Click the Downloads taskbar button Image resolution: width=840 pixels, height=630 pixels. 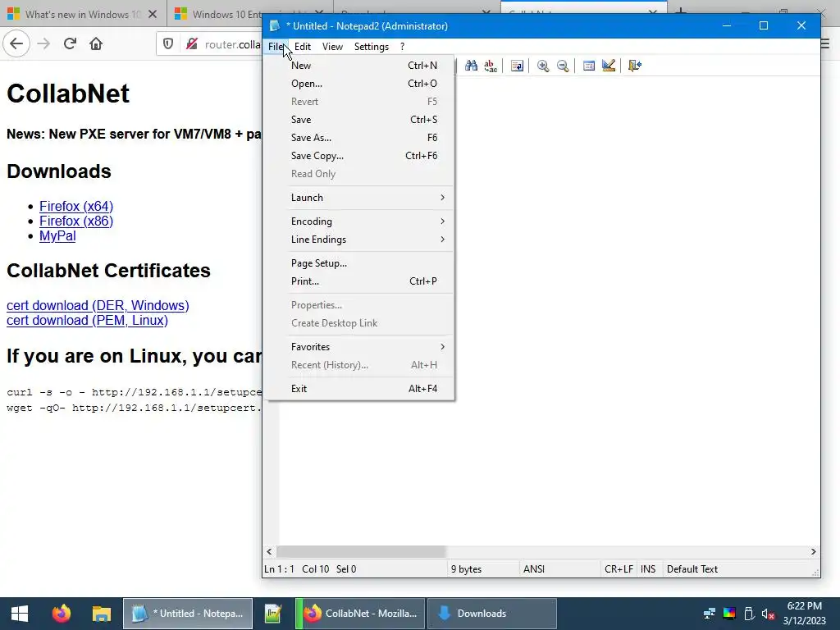[492, 614]
